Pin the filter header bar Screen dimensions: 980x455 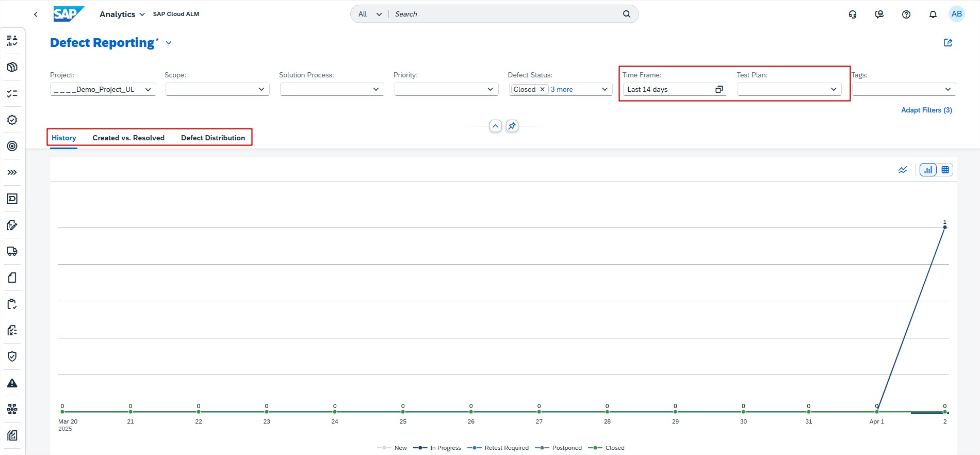click(512, 126)
